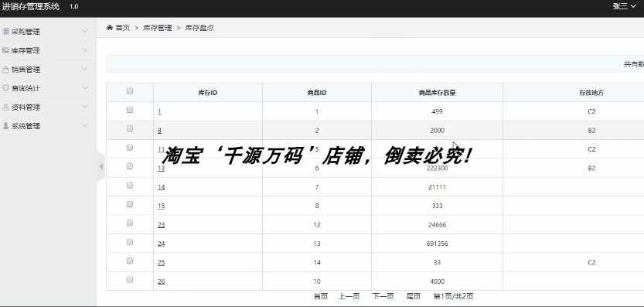Click the 销售管理 sidebar icon

click(x=5, y=69)
